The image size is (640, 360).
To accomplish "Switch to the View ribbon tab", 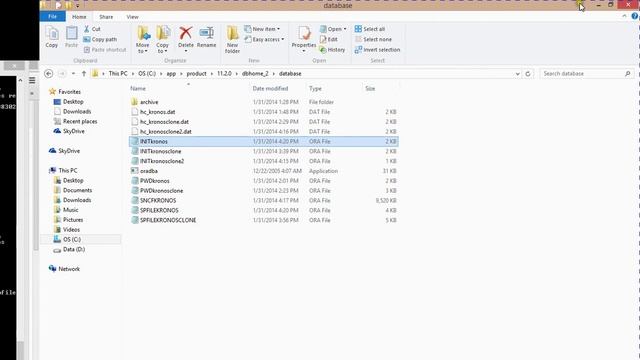I will point(133,17).
